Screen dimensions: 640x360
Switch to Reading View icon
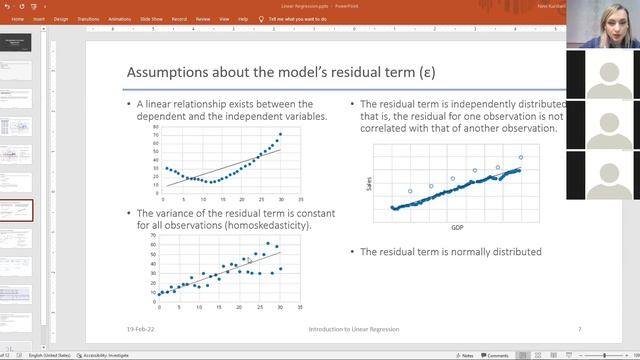tap(553, 356)
